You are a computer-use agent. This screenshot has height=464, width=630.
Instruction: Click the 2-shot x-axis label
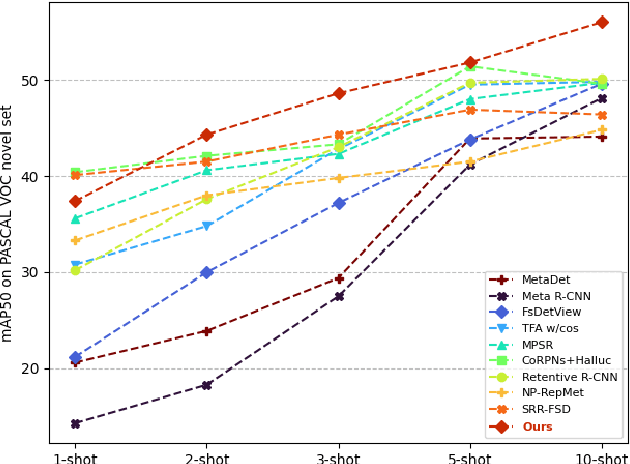coord(207,458)
